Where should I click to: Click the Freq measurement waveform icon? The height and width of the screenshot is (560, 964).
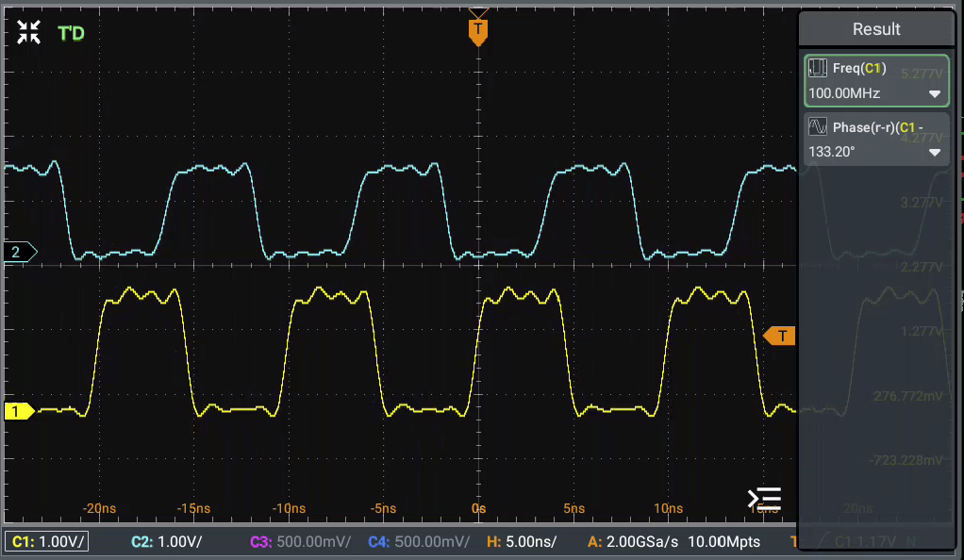click(x=818, y=68)
